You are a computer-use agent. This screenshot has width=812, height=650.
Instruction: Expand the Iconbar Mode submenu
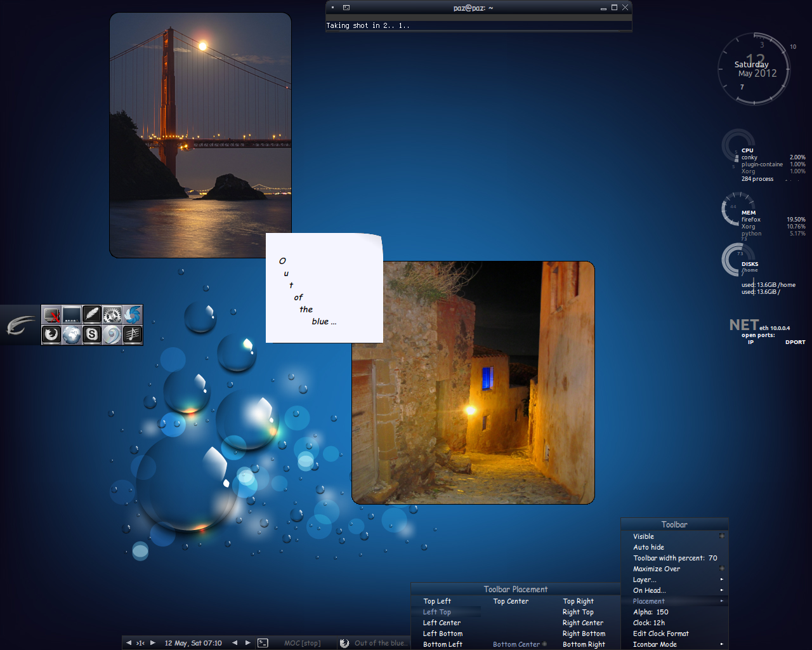(x=675, y=644)
